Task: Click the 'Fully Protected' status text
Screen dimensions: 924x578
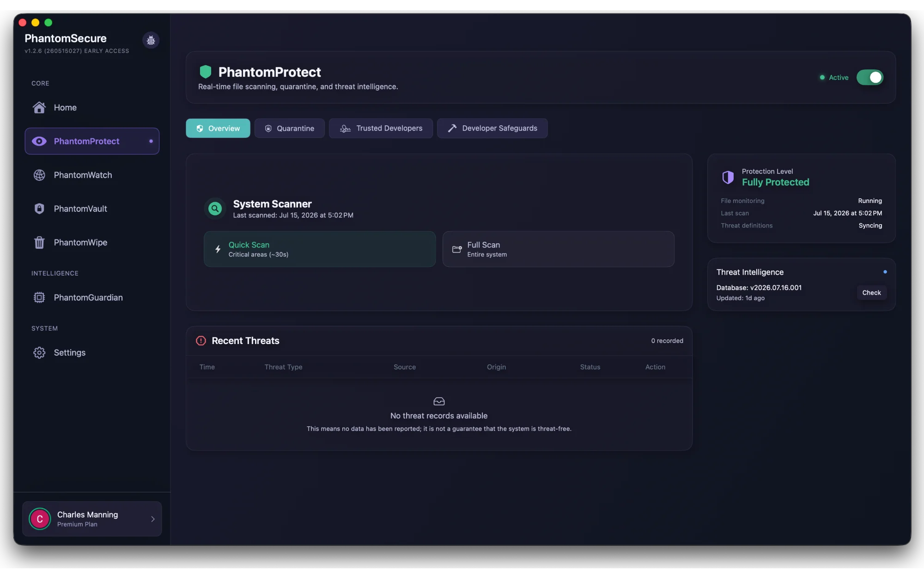Action: [x=775, y=182]
